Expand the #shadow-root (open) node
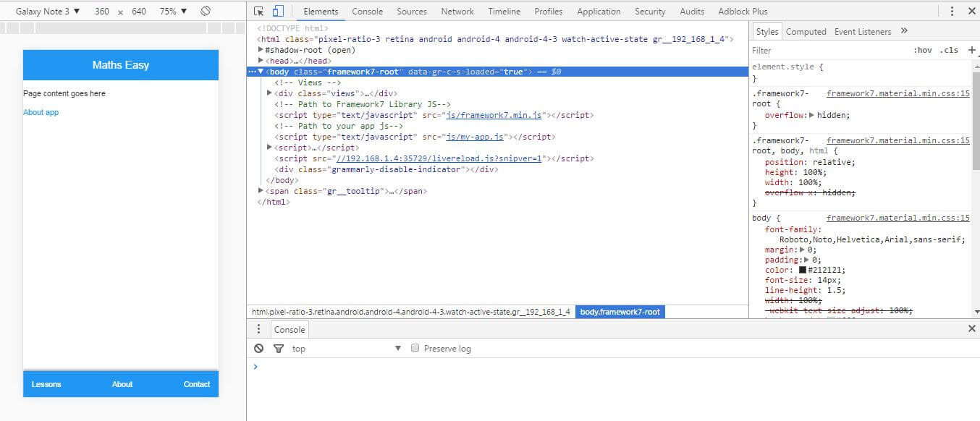Image resolution: width=980 pixels, height=421 pixels. [x=261, y=50]
